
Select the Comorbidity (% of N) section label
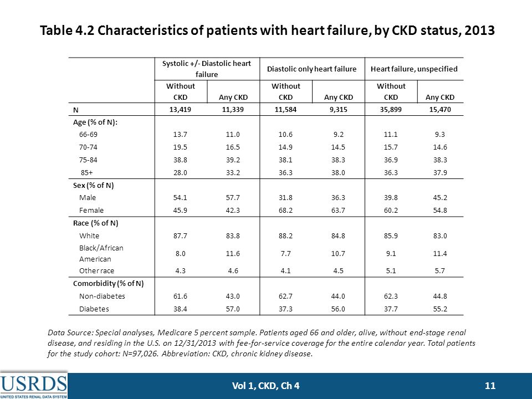coord(108,283)
